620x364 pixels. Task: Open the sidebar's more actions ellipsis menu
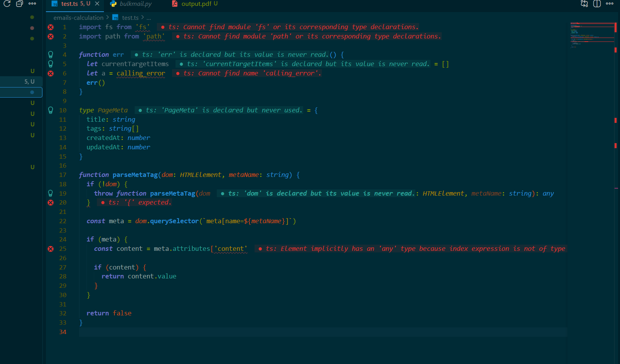click(32, 3)
